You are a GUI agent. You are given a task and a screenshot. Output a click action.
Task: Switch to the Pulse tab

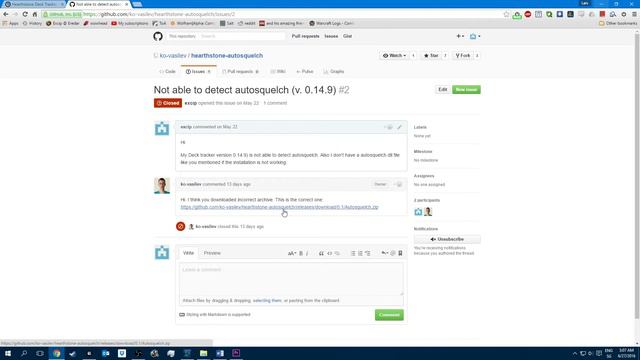pos(305,71)
